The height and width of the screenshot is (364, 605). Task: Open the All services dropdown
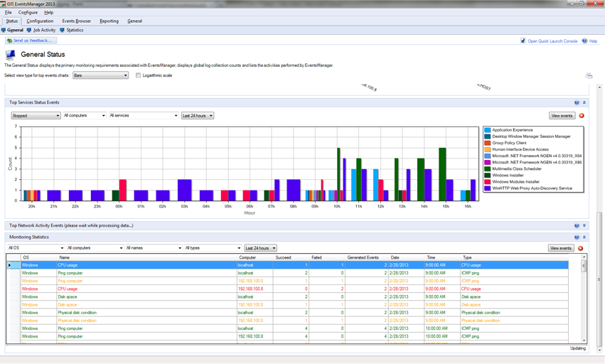(143, 116)
